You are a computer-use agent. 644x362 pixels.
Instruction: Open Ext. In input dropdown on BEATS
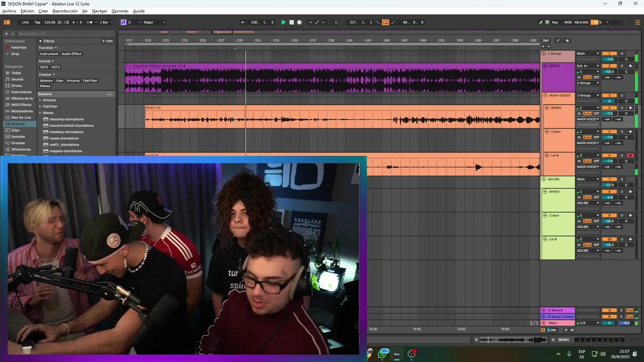point(588,66)
